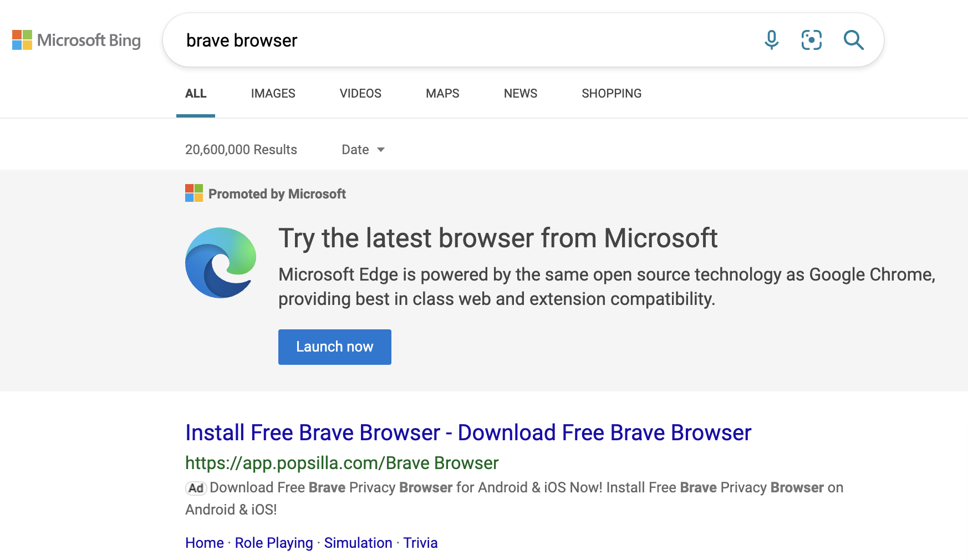Follow the Role Playing sitelink

click(274, 543)
